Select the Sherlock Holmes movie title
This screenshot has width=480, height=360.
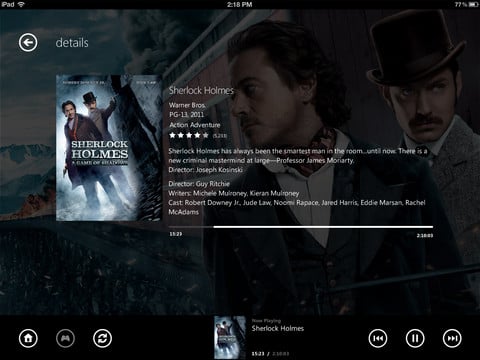pyautogui.click(x=201, y=90)
